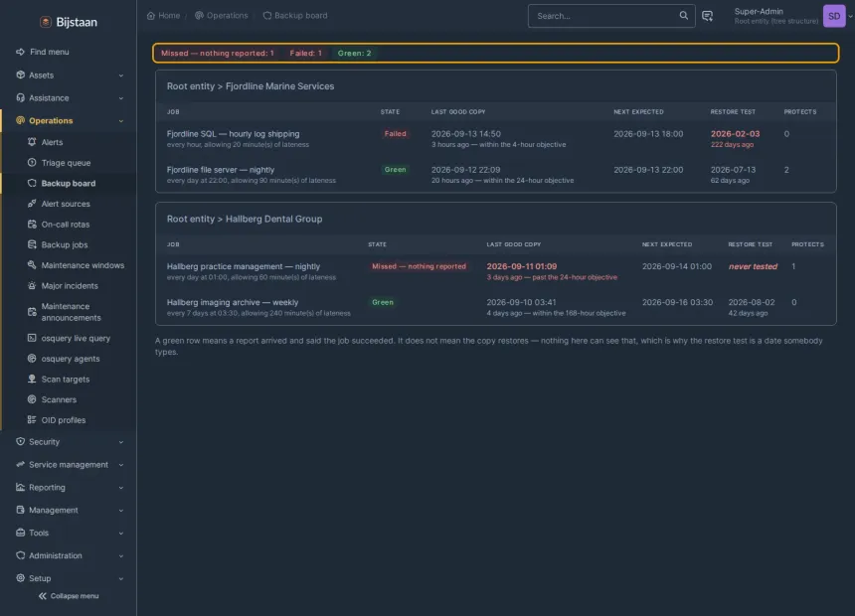Click the Failed state badge for Fjordline SQL
Image resolution: width=855 pixels, height=616 pixels.
pos(395,133)
